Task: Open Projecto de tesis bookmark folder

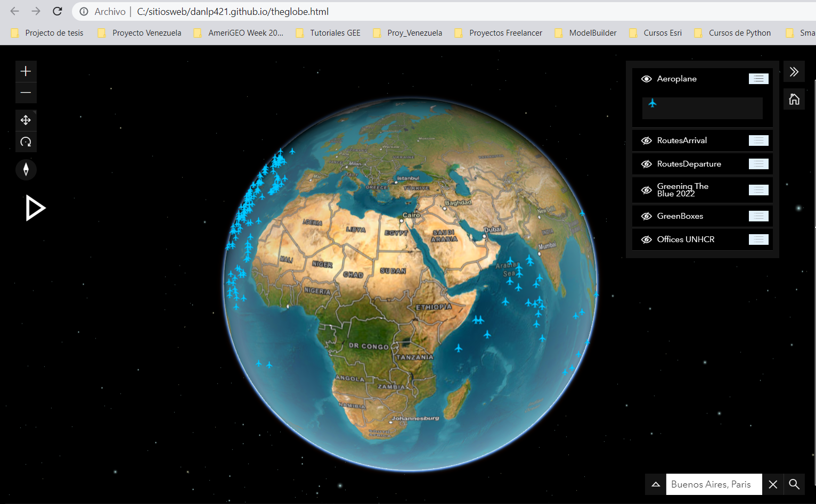Action: 47,33
